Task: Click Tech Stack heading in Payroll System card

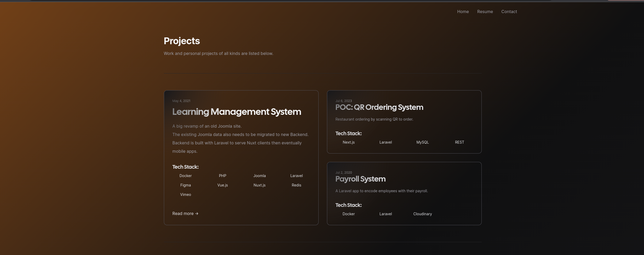Action: [x=348, y=205]
